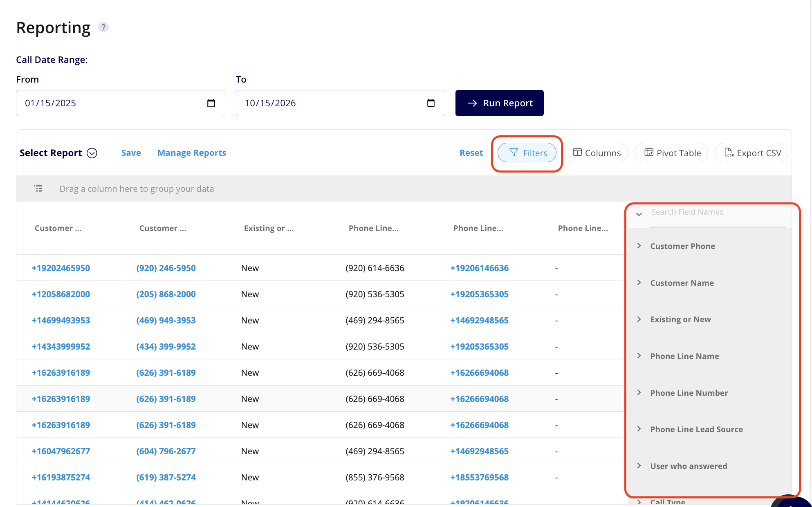Click customer phone +16047962677
The width and height of the screenshot is (812, 507).
click(x=61, y=451)
